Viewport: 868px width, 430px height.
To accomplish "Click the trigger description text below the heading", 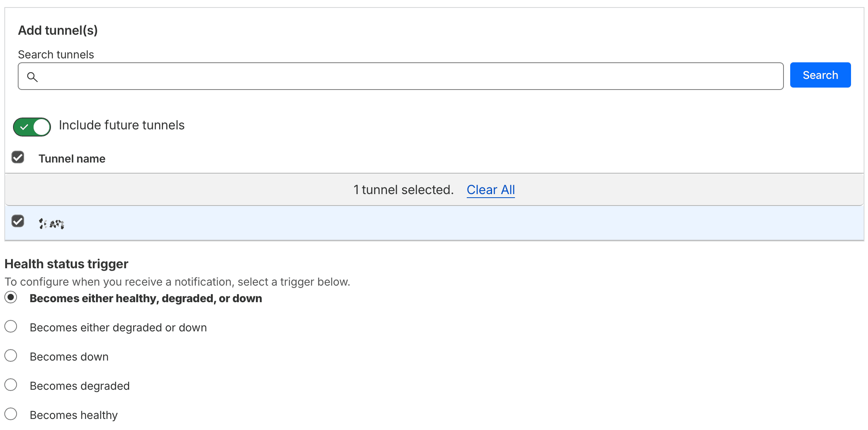I will (x=177, y=282).
